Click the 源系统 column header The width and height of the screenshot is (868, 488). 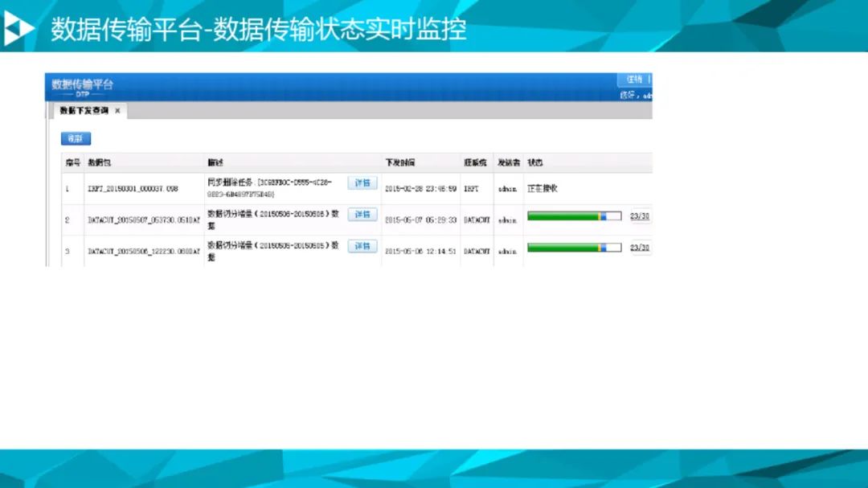coord(475,163)
